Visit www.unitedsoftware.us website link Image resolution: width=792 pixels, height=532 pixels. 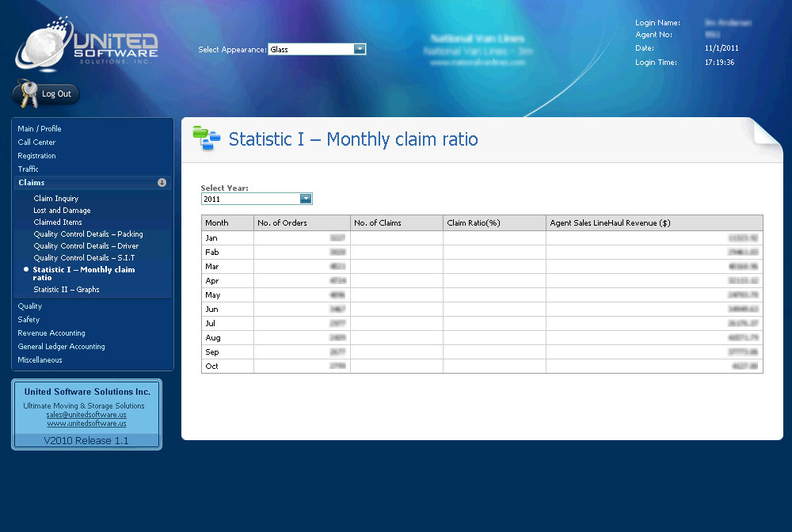tap(87, 424)
